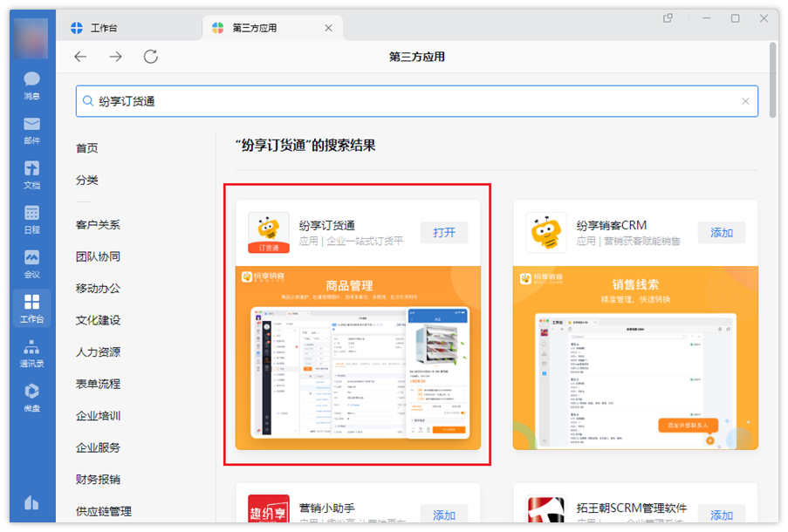Click the 纷享订货通 app title
Image resolution: width=788 pixels, height=532 pixels.
click(x=327, y=225)
